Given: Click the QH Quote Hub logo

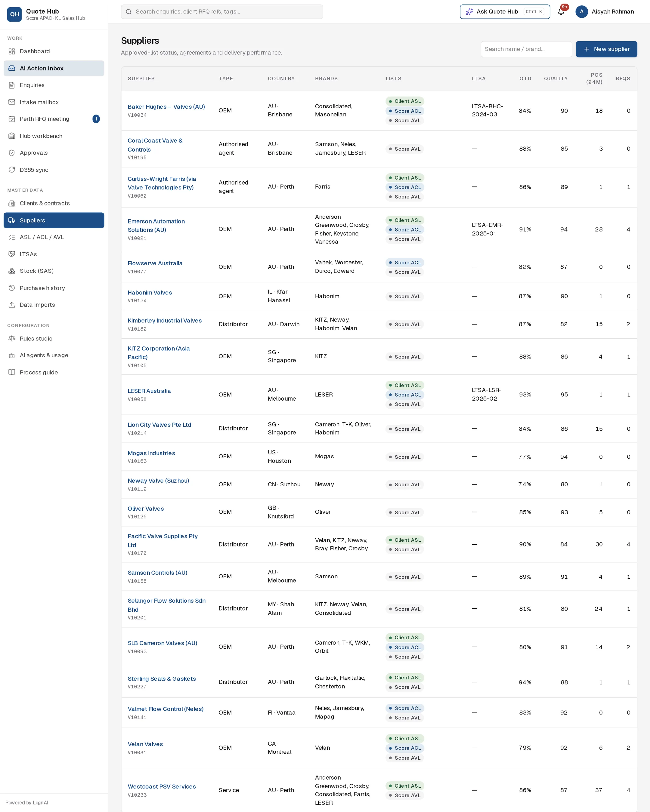Looking at the screenshot, I should (x=14, y=14).
